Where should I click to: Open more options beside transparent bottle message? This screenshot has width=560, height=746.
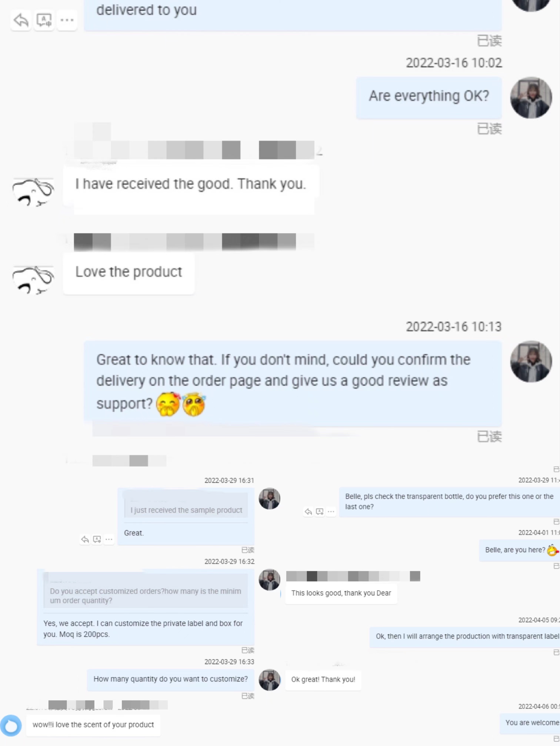coord(331,512)
